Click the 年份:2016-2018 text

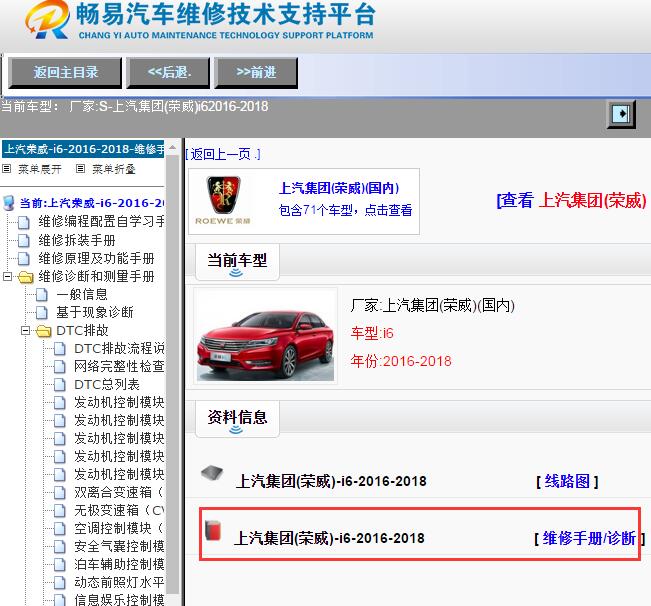point(401,361)
